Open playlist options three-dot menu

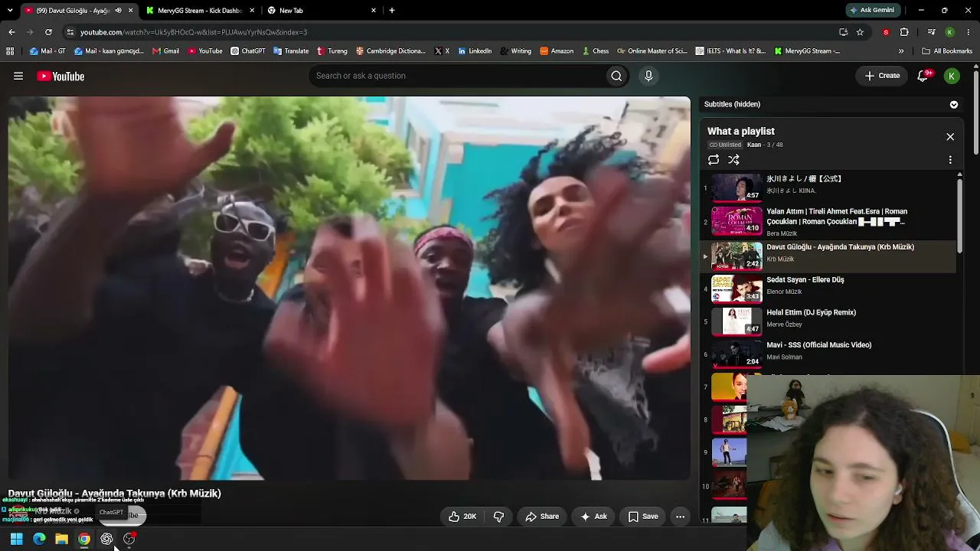950,160
